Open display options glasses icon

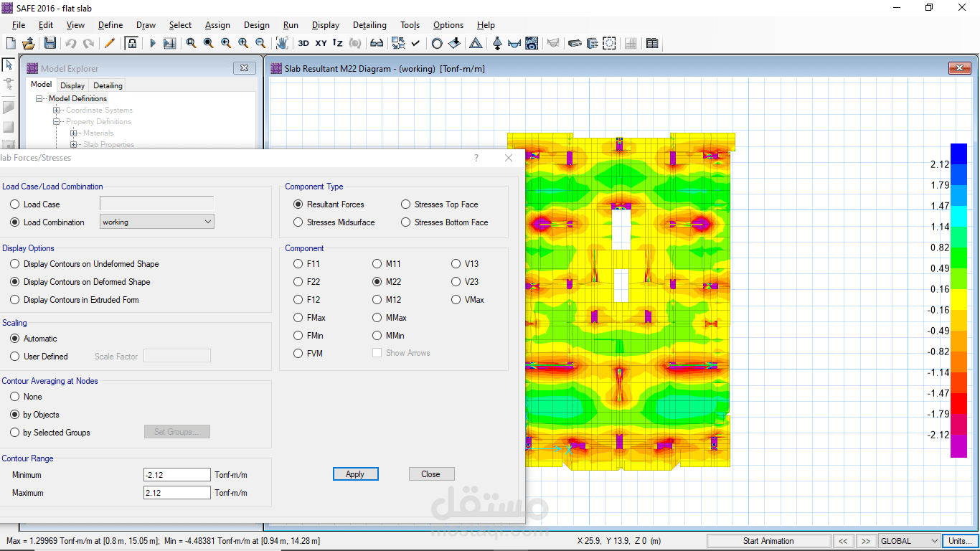point(376,43)
